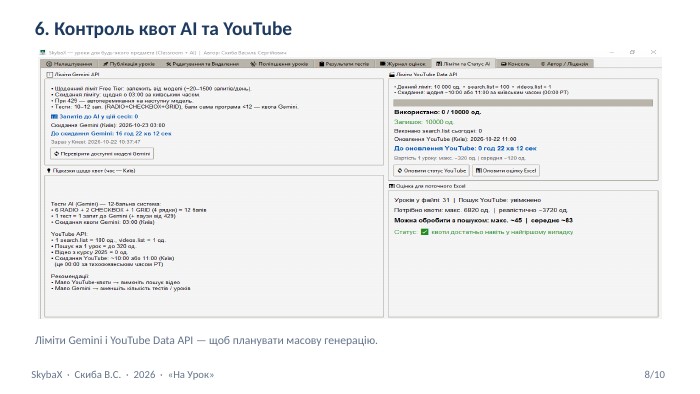Click the icon beside Ліміти Gemini API header
This screenshot has height=394, width=700.
(x=50, y=75)
